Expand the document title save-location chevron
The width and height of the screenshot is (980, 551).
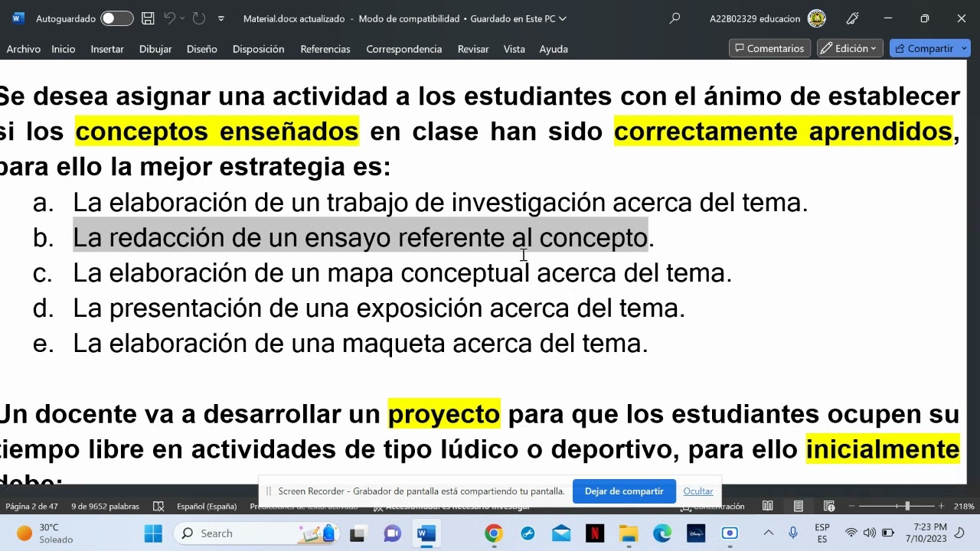[x=563, y=18]
